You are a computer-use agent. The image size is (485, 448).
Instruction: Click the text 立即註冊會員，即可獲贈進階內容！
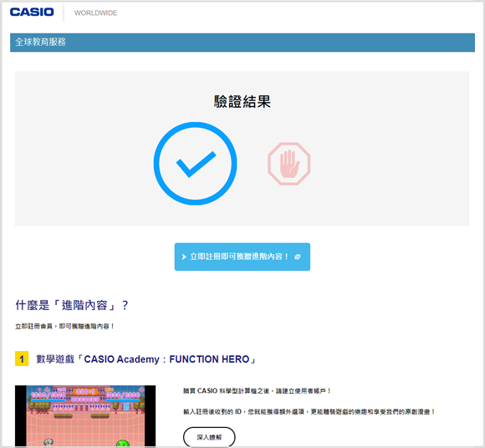pyautogui.click(x=64, y=326)
